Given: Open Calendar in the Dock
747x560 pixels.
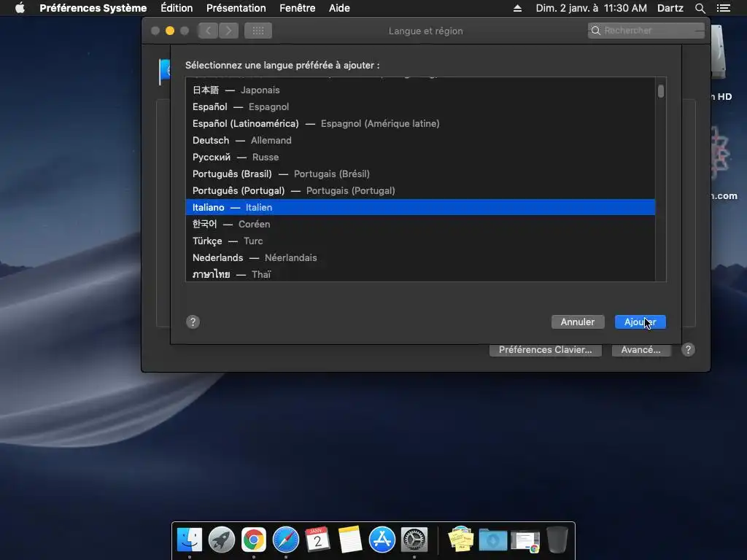Looking at the screenshot, I should 318,540.
